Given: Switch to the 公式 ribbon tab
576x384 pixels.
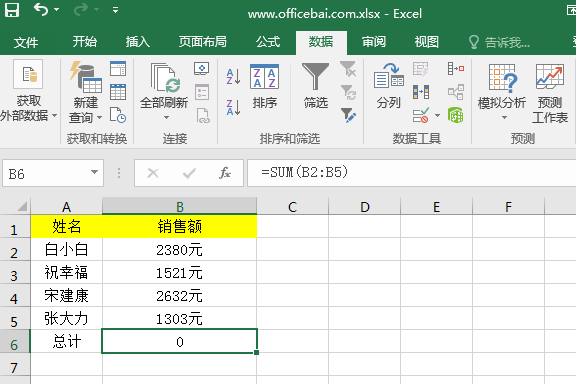Looking at the screenshot, I should pyautogui.click(x=268, y=42).
